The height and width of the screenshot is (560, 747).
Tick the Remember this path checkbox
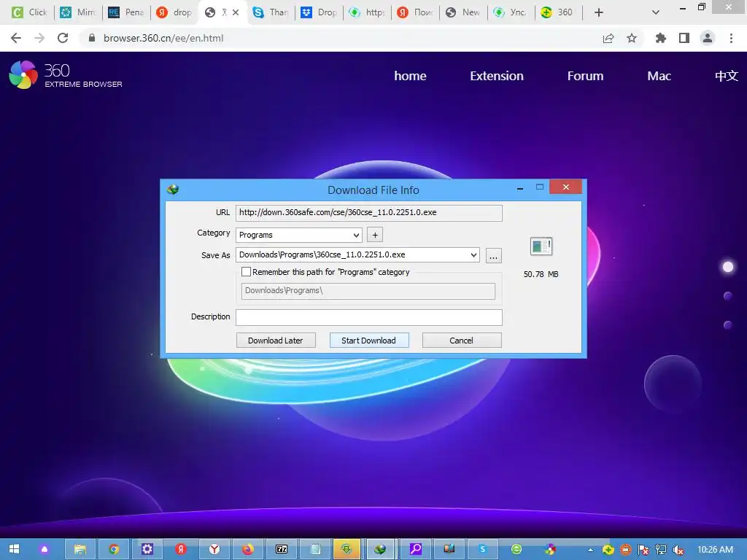click(246, 272)
